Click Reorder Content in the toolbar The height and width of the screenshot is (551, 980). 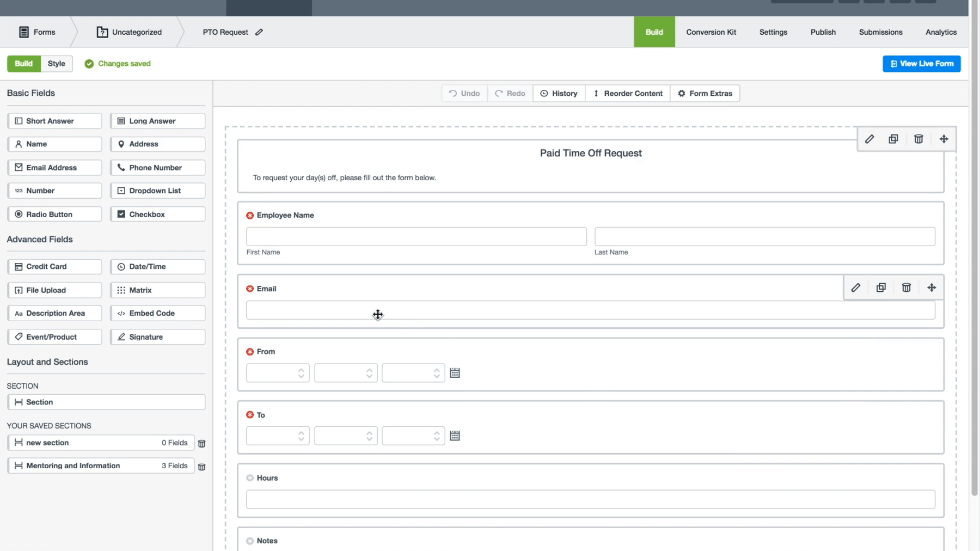(628, 93)
